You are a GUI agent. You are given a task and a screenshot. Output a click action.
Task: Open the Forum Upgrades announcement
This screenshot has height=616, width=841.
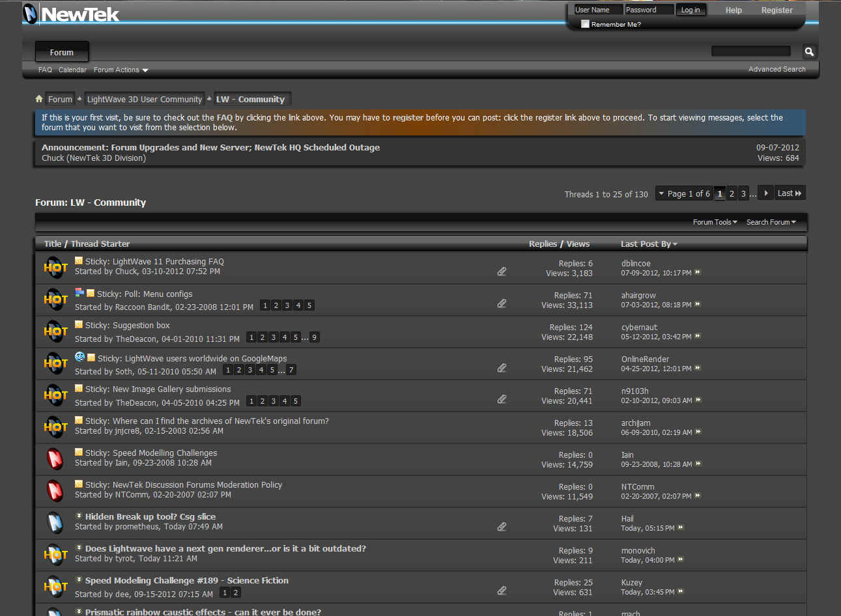tap(210, 148)
